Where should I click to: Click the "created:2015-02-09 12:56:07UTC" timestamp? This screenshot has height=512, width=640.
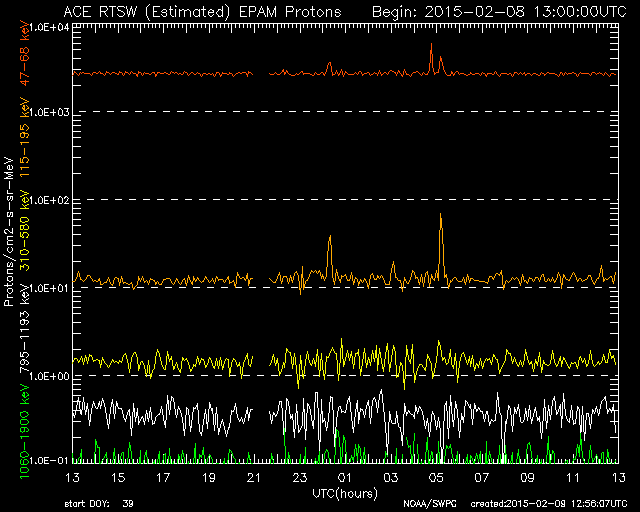549,504
